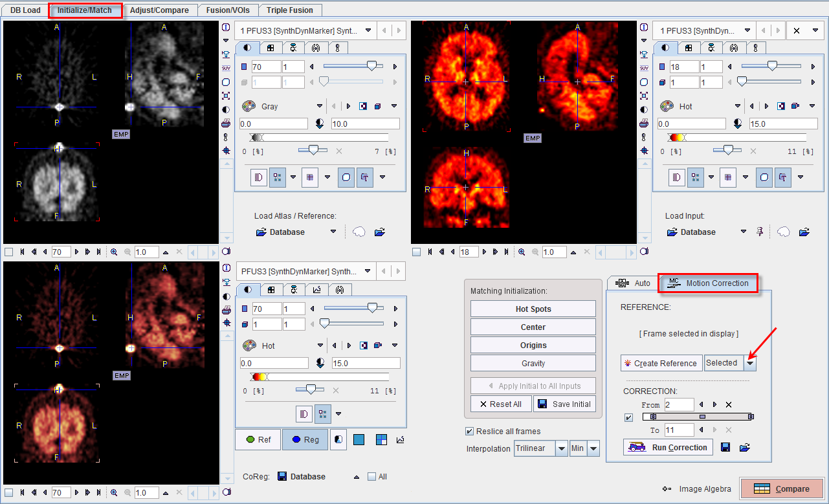Switch to the DB Load tab
The image size is (829, 504).
(x=25, y=10)
